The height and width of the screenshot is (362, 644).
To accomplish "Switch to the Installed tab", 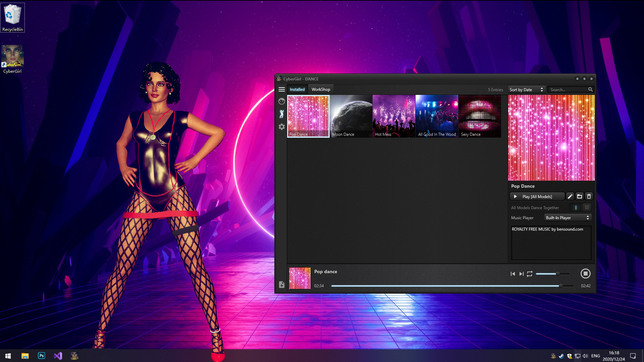I will 297,89.
